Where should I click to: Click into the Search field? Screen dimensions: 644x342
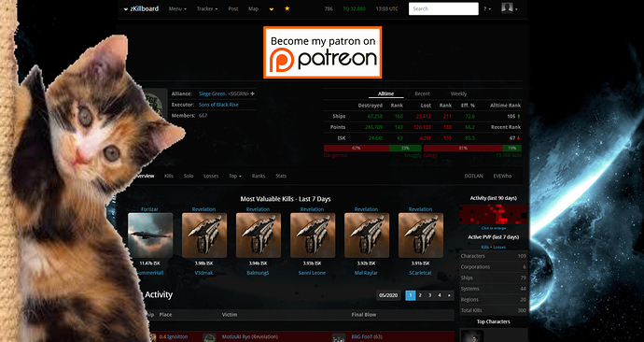click(x=443, y=8)
